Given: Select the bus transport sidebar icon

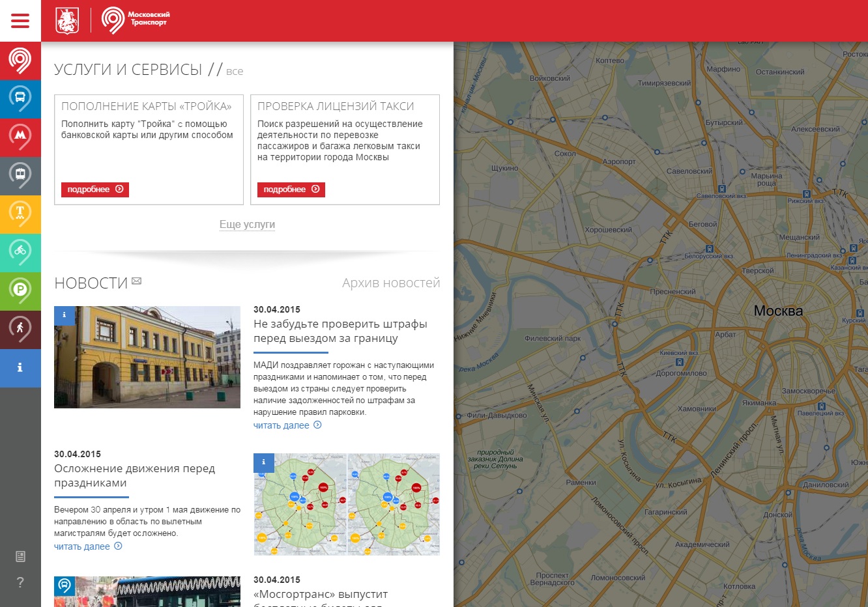Looking at the screenshot, I should tap(20, 99).
